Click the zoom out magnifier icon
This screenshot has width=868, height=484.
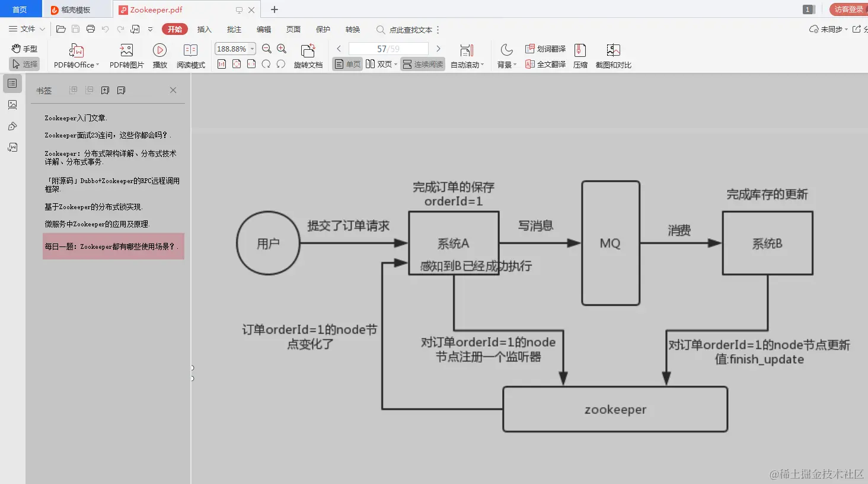(266, 49)
